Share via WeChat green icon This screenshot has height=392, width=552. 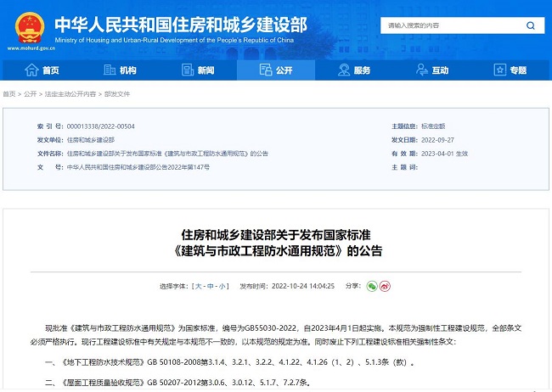pos(372,286)
